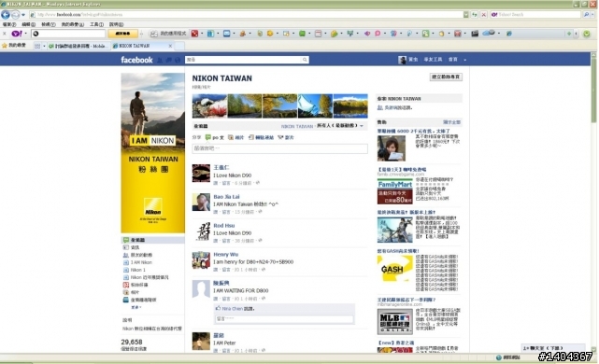599x364 pixels.
Task: Expand the sidebar 更多 list
Action: click(x=136, y=307)
